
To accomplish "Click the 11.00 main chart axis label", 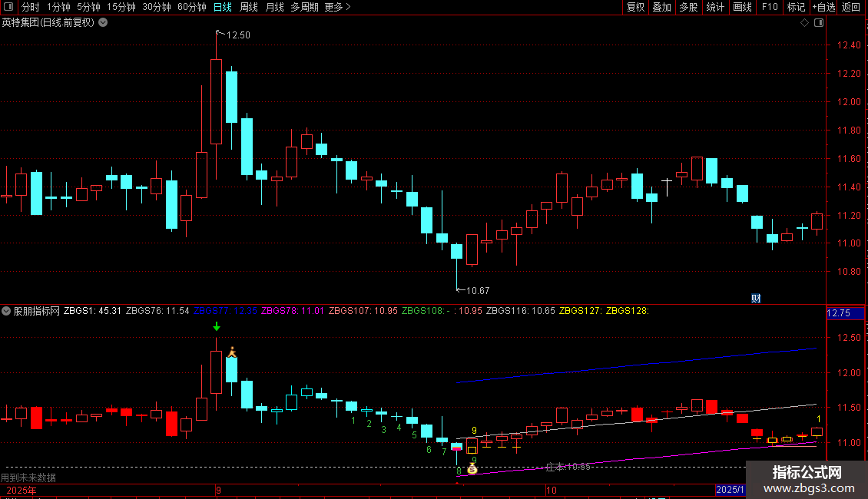I will (x=849, y=243).
